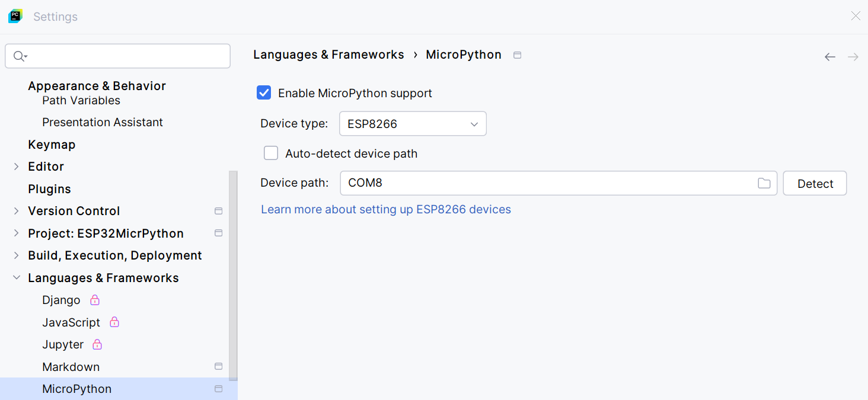Click the lock icon beside JavaScript
This screenshot has height=400, width=868.
point(115,322)
